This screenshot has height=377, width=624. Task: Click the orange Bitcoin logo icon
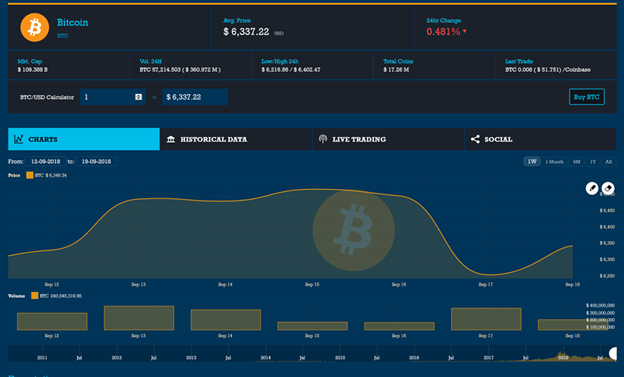pos(35,27)
